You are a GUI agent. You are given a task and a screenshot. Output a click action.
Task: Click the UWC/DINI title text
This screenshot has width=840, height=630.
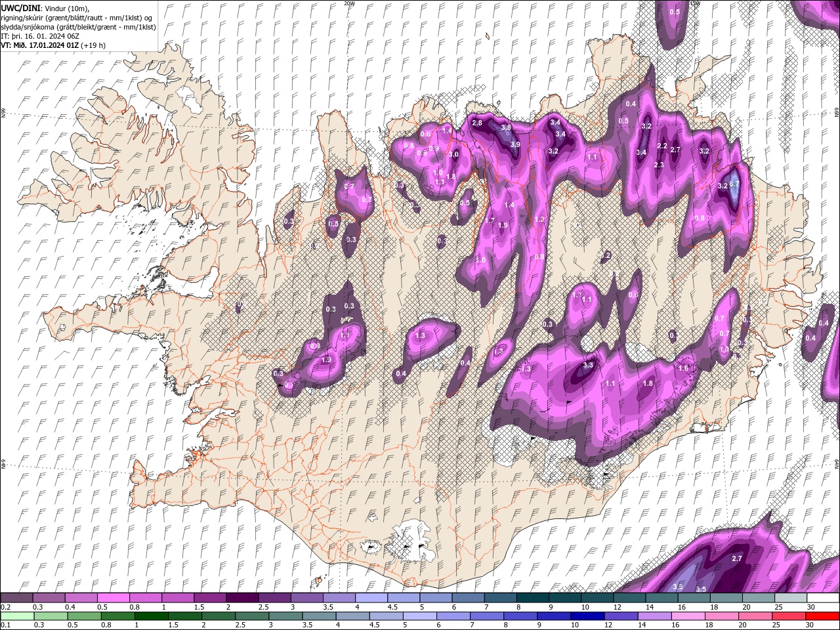(20, 7)
